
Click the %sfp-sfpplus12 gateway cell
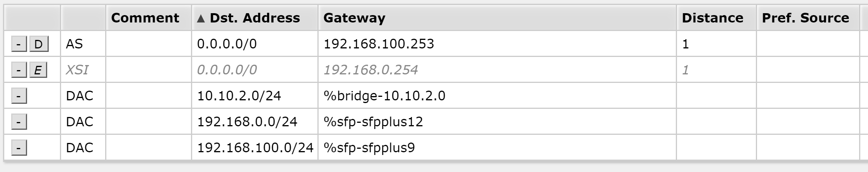[x=373, y=122]
